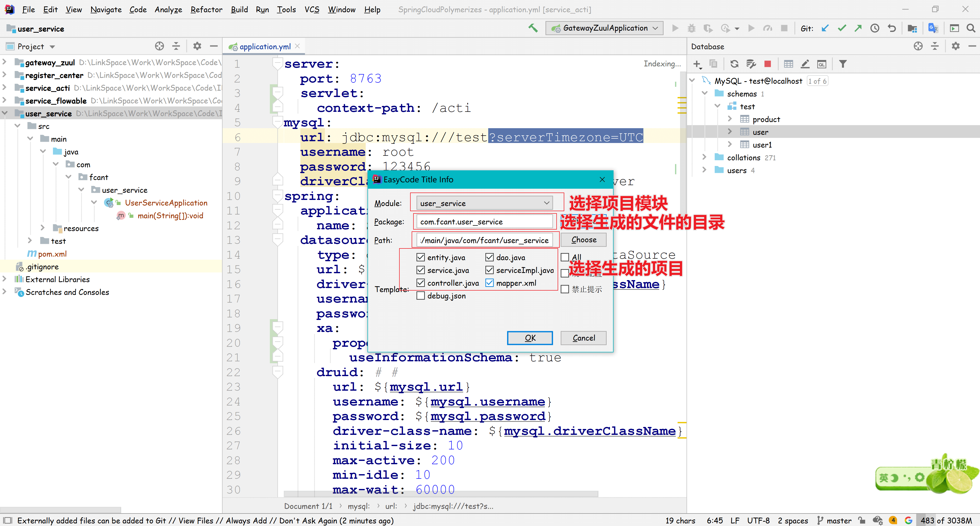The width and height of the screenshot is (980, 526).
Task: Enable the debug.json checkbox
Action: click(x=420, y=296)
